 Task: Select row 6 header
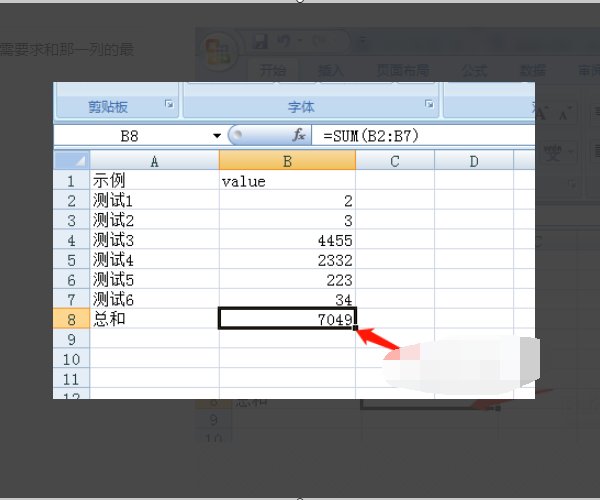tap(71, 280)
